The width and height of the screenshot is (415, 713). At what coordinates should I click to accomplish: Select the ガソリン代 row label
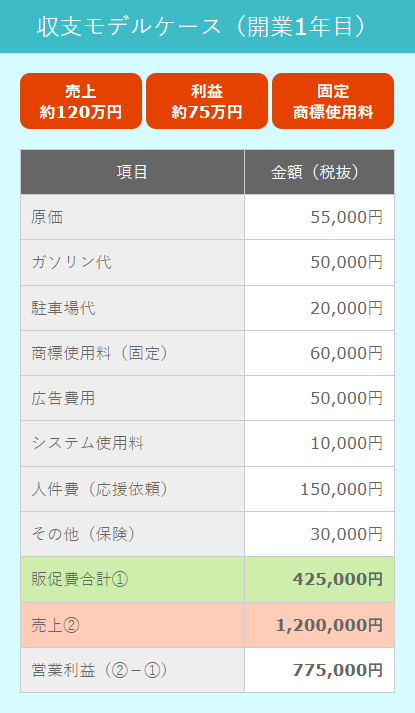[x=71, y=262]
